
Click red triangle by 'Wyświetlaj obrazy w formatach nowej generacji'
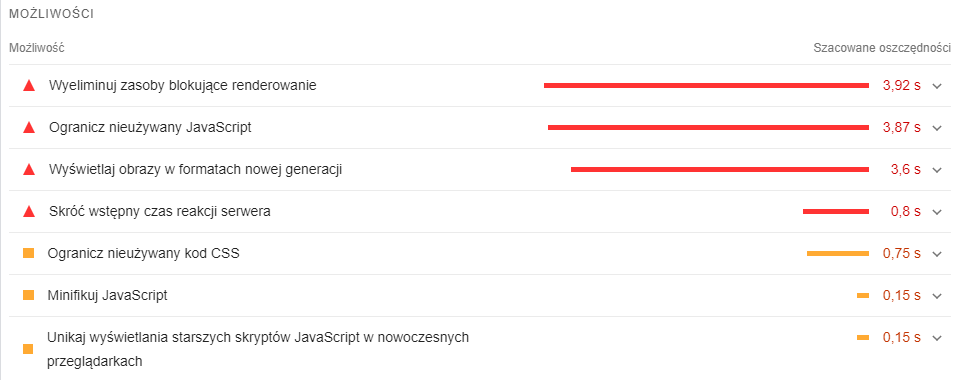pos(29,170)
